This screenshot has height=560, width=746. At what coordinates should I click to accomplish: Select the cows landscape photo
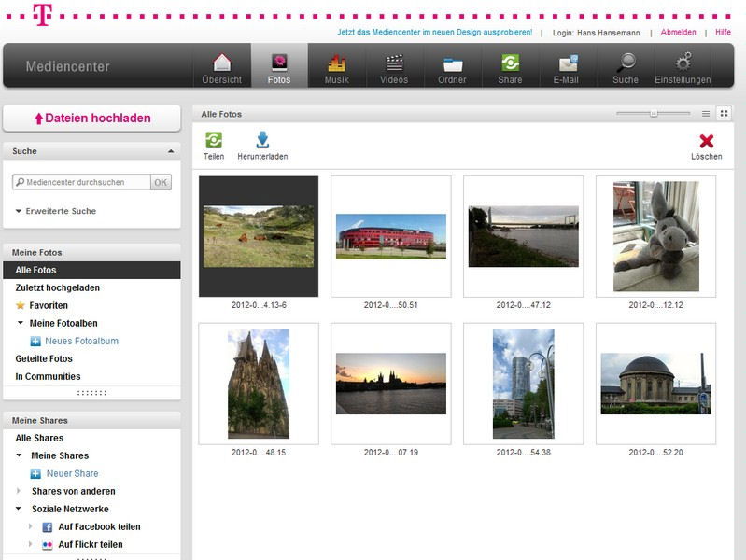[259, 236]
